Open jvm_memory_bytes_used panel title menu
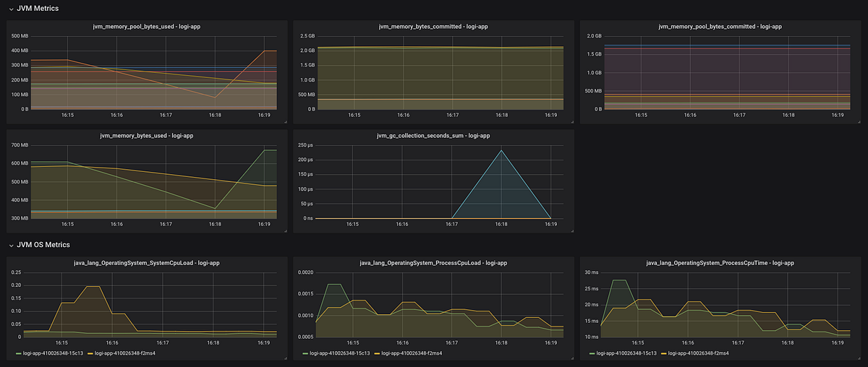The image size is (868, 367). pos(147,136)
